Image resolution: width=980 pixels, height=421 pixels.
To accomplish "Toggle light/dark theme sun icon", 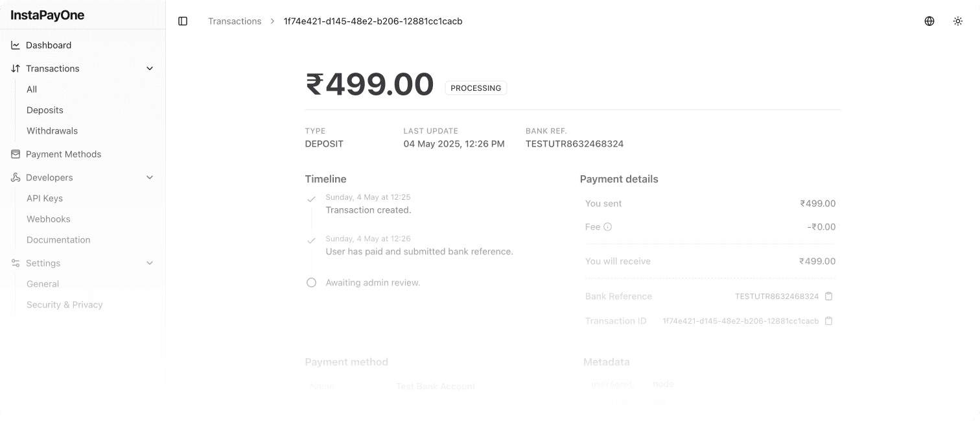I will click(958, 21).
